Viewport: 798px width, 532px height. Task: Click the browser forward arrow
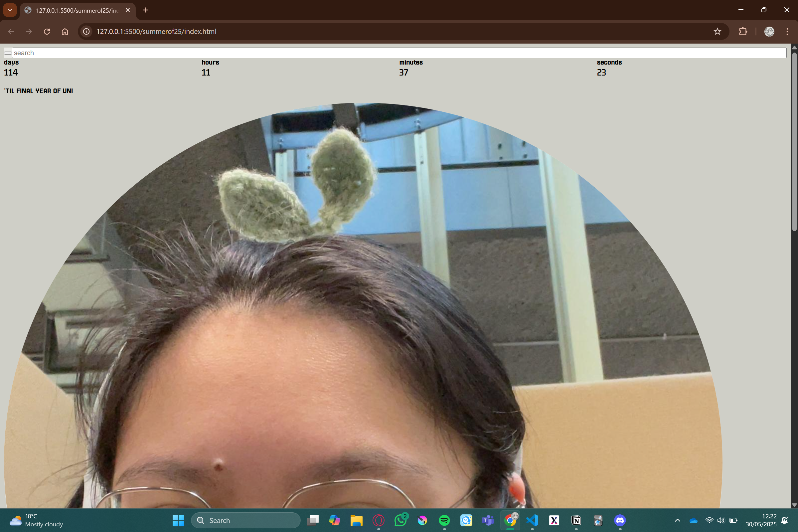pyautogui.click(x=29, y=32)
